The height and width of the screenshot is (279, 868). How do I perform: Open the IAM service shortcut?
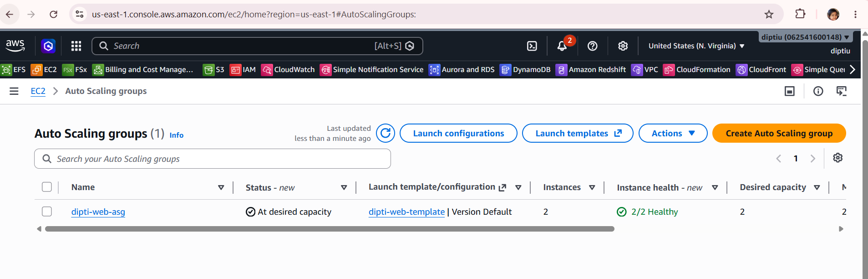(x=243, y=70)
